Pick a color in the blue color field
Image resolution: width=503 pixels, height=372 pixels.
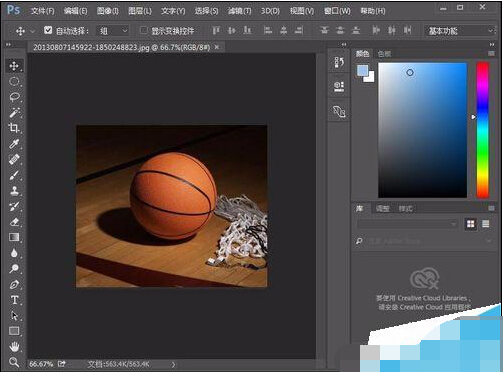422,130
